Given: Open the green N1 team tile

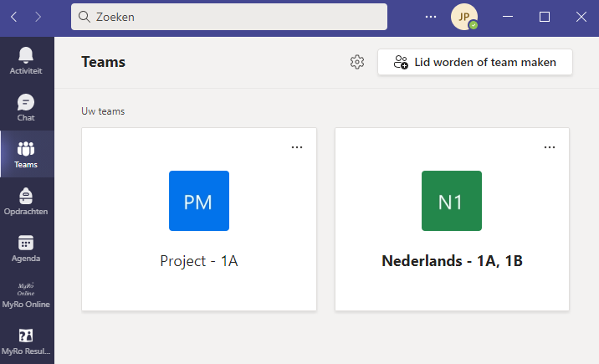Looking at the screenshot, I should tap(451, 201).
